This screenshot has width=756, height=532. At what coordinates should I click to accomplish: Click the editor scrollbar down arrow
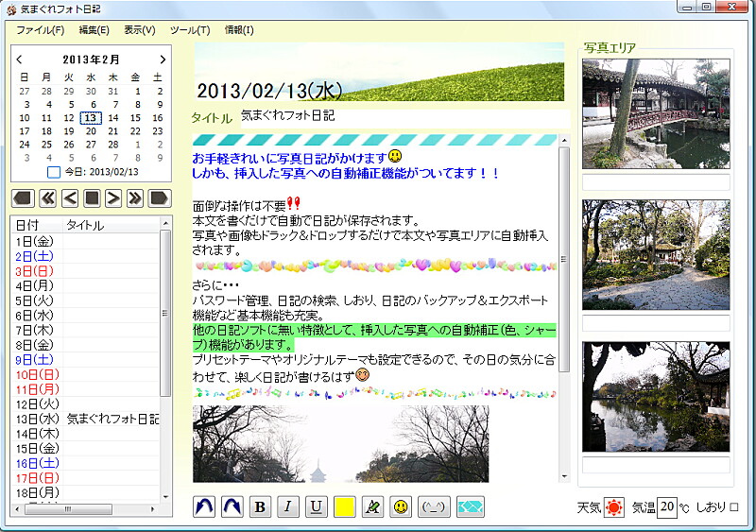click(x=564, y=477)
